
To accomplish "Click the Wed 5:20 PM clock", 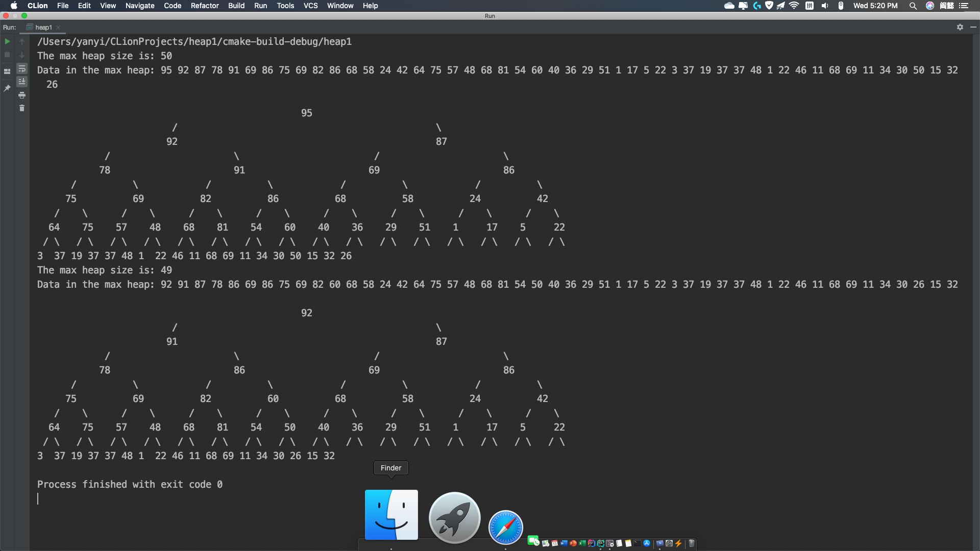I will 875,6.
